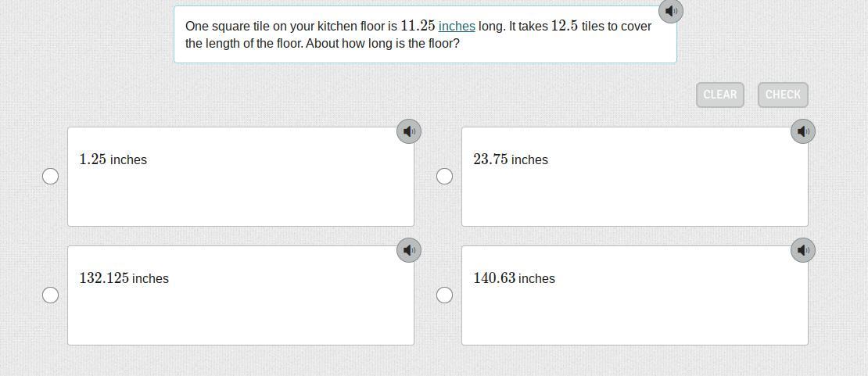Open the inches glossary link
The image size is (868, 376).
(457, 26)
